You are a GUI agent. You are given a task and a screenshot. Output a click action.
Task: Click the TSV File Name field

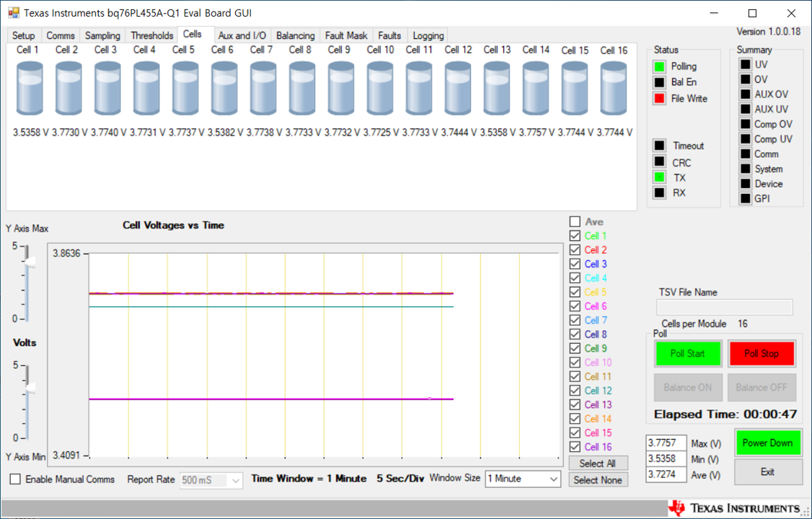[x=725, y=307]
